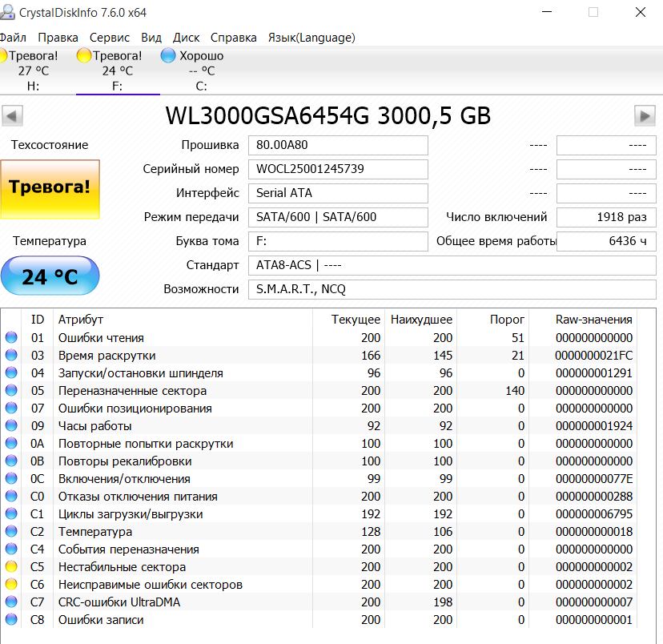This screenshot has height=644, width=663.
Task: Click the serial number field
Action: coord(338,169)
